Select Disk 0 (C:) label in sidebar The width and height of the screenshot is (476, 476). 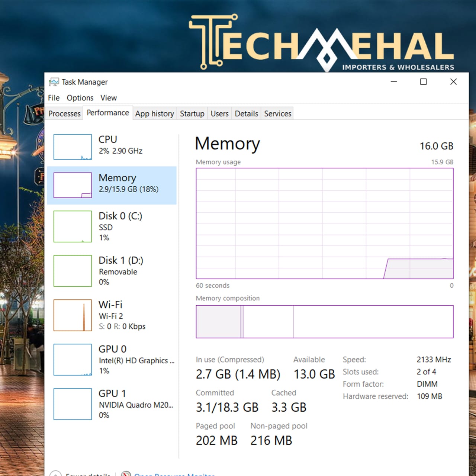(x=120, y=216)
